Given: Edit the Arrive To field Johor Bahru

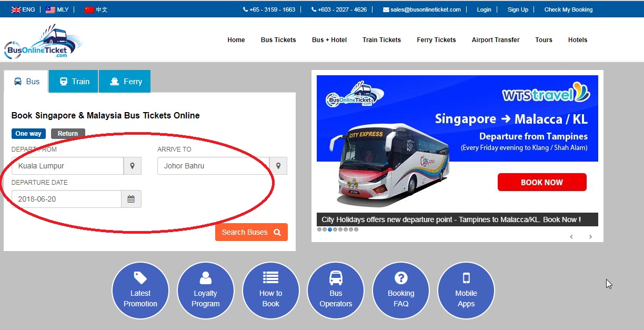Looking at the screenshot, I should click(x=213, y=166).
